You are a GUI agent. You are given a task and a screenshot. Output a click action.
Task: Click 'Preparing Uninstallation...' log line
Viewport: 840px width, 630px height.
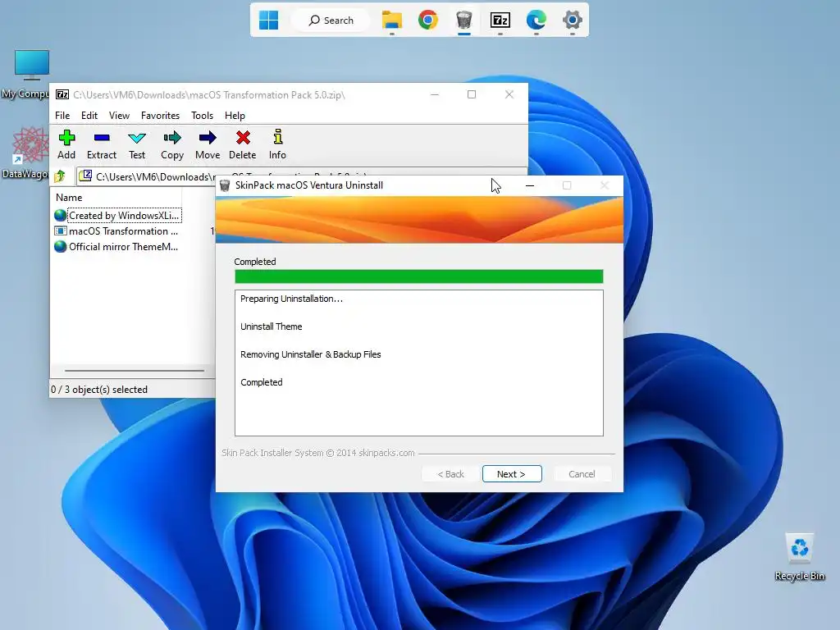coord(291,299)
